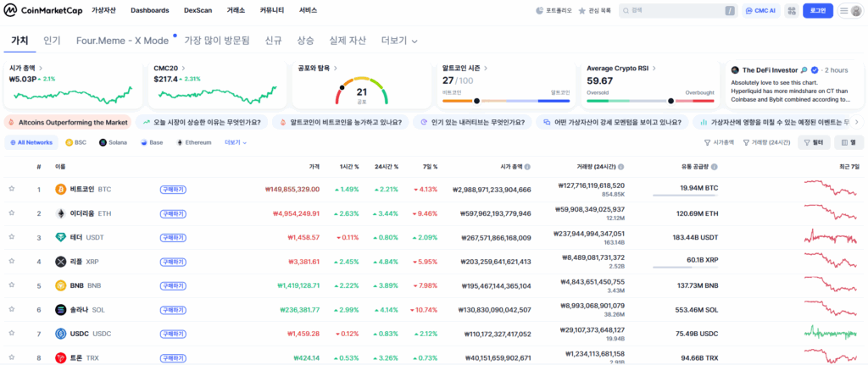This screenshot has height=365, width=868.
Task: Click the 열 columns button
Action: coord(849,142)
